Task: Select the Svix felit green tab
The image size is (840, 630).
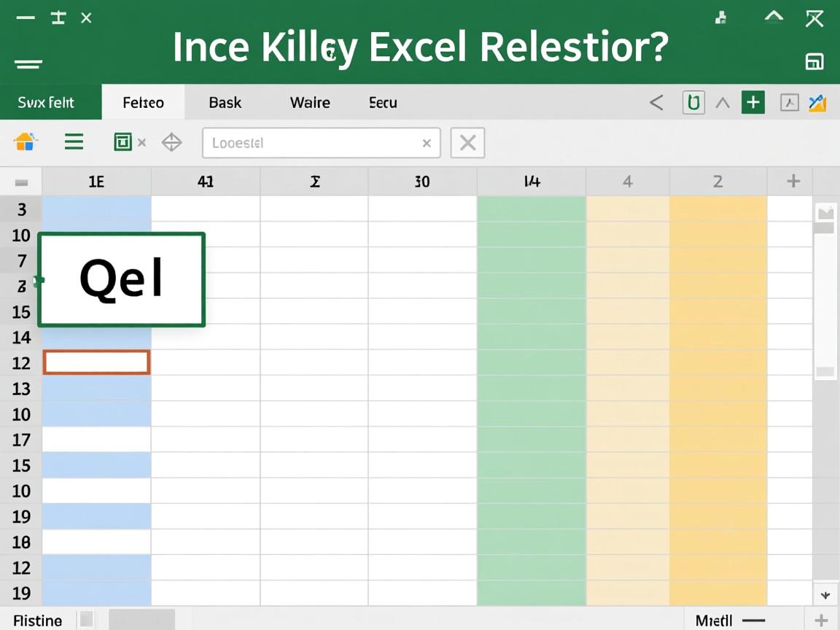Action: tap(47, 103)
